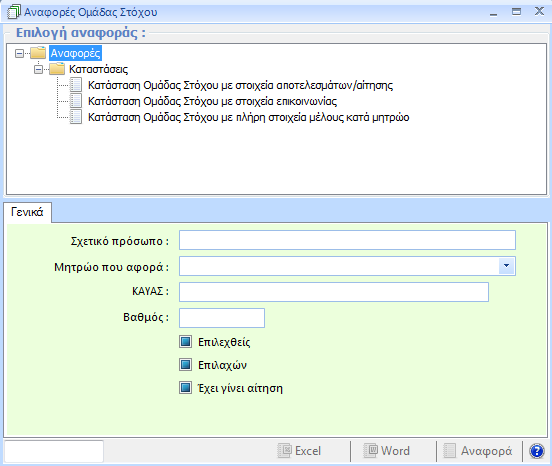Open the Μητρώο που αφορά dropdown
552x466 pixels.
click(x=507, y=266)
